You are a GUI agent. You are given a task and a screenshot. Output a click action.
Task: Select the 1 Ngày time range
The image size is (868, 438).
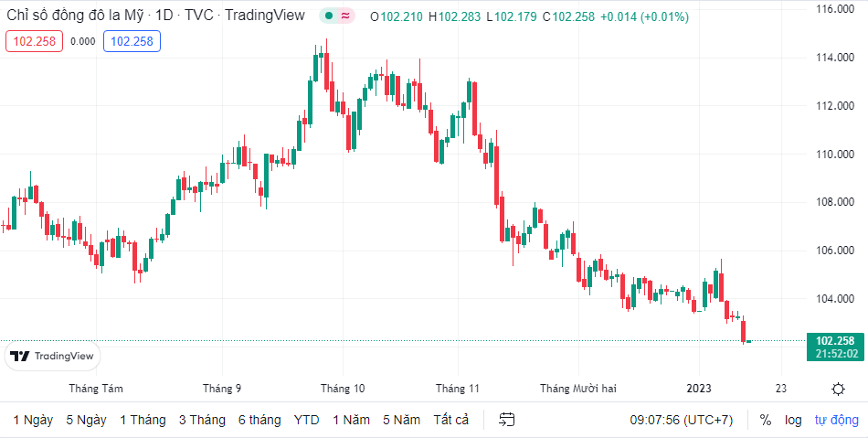click(33, 420)
